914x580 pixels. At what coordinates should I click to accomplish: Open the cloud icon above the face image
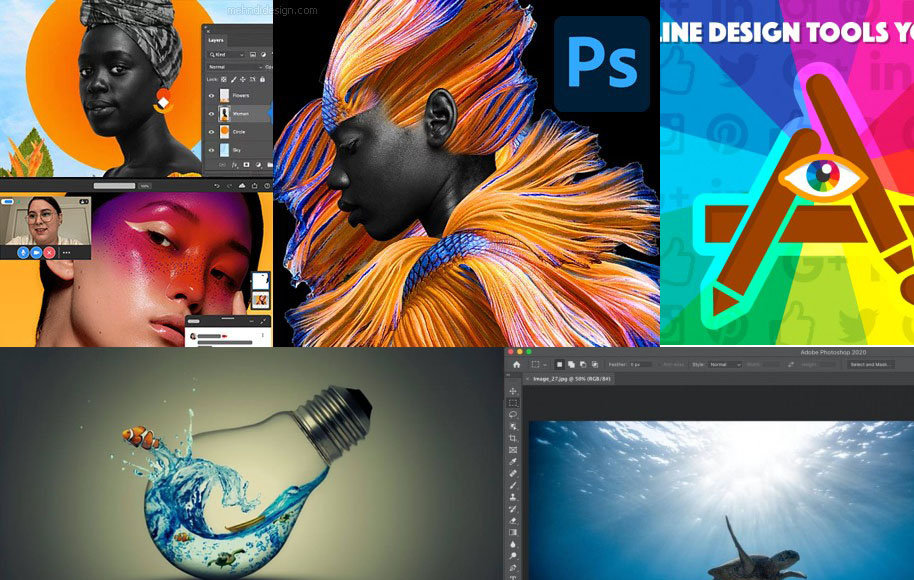241,186
